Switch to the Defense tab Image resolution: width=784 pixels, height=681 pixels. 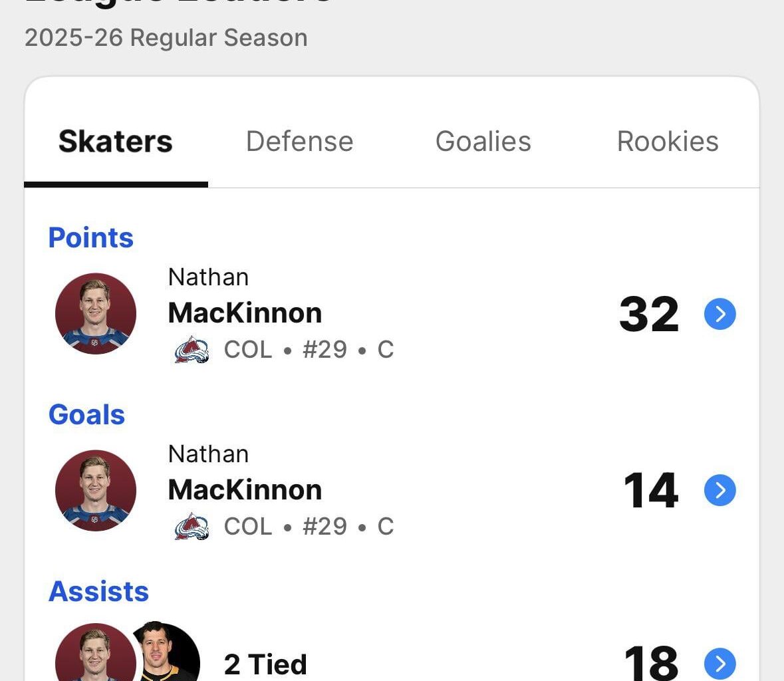299,142
